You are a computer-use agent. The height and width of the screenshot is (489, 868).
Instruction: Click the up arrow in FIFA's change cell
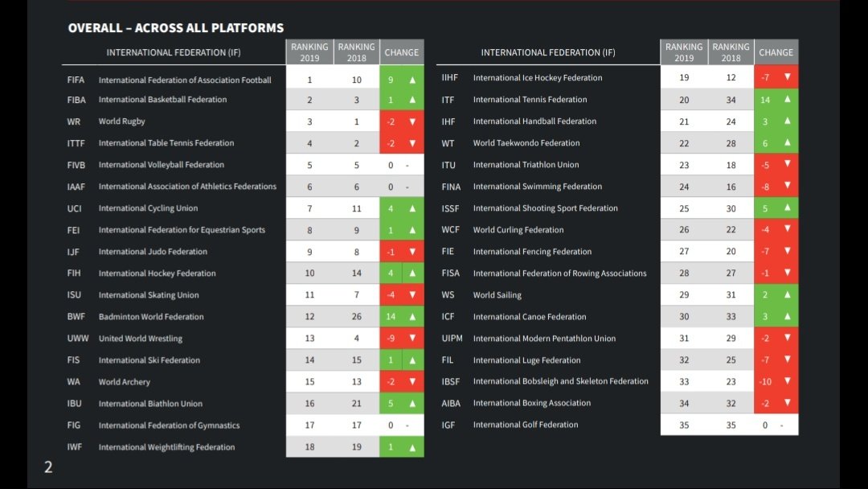412,80
